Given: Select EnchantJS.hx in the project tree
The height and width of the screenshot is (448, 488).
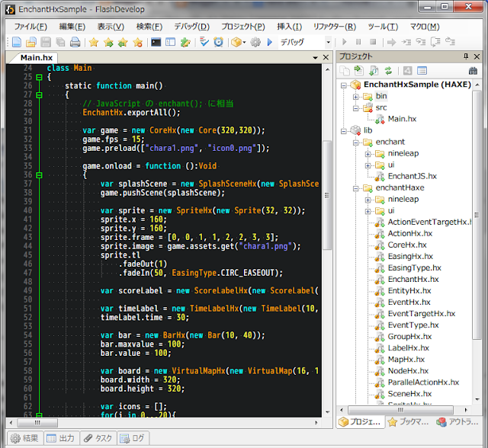Looking at the screenshot, I should [x=412, y=176].
